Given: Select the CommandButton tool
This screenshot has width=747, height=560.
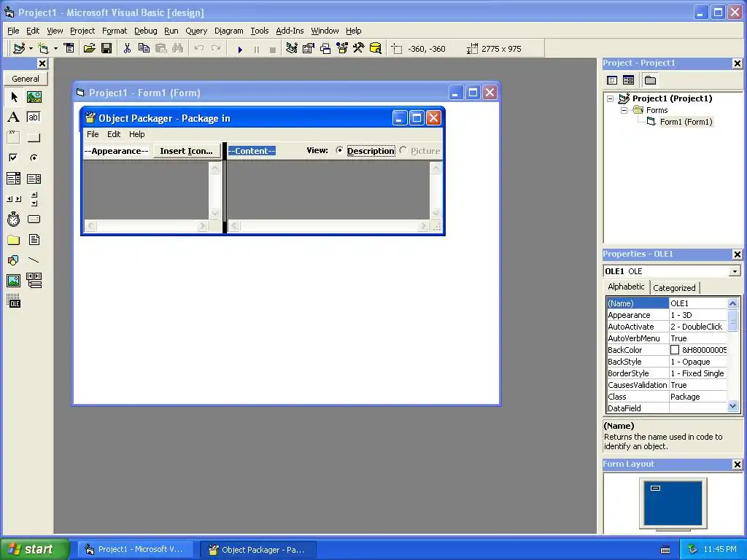Looking at the screenshot, I should point(34,138).
